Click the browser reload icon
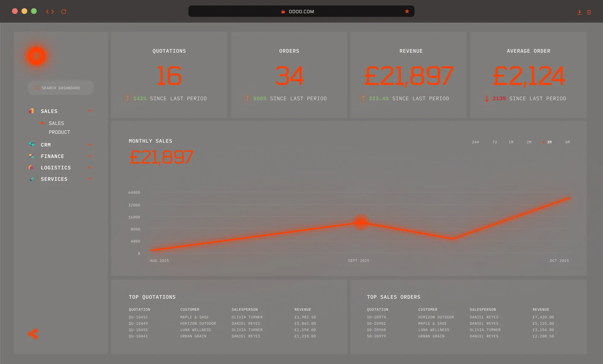Screen dimensions: 603x364 pyautogui.click(x=63, y=12)
